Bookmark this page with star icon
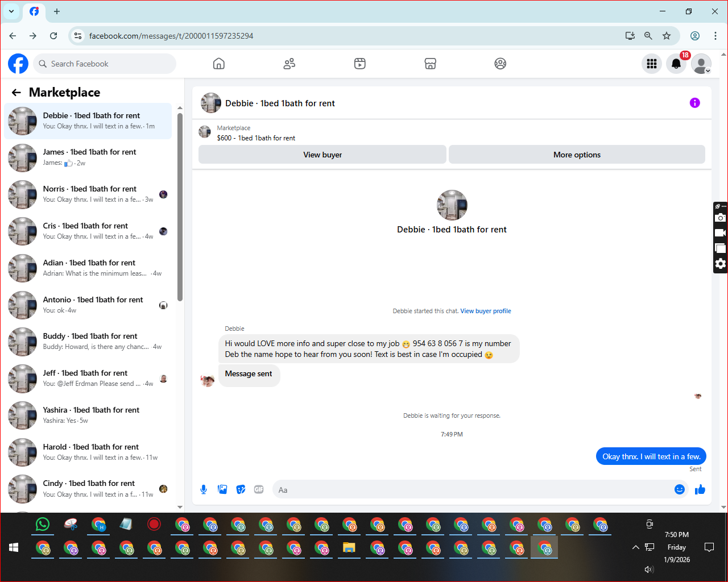728x582 pixels. 667,36
